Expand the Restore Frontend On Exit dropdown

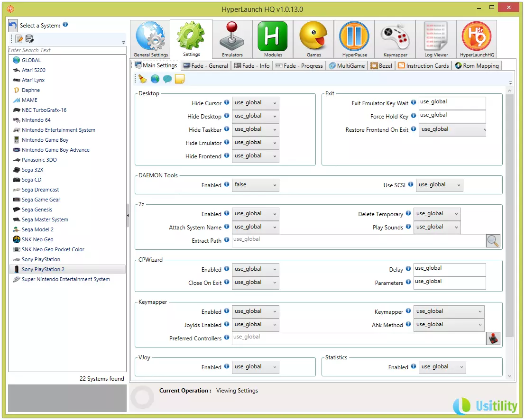[452, 129]
